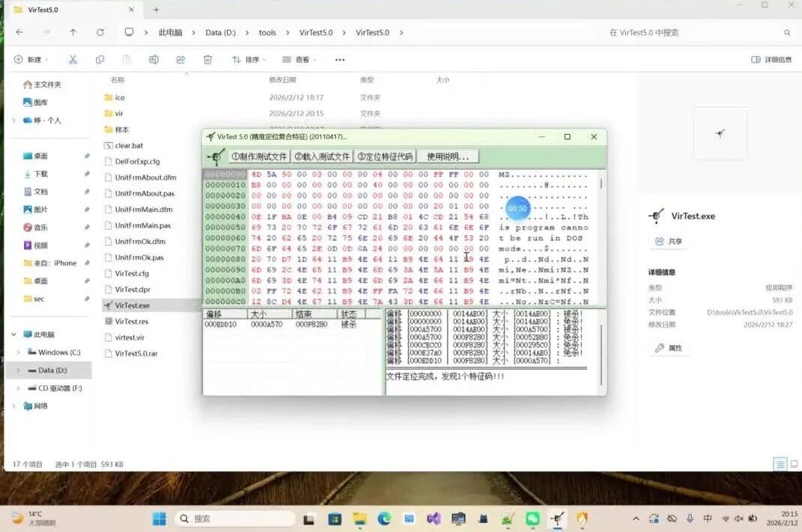The height and width of the screenshot is (532, 802).
Task: Click the Cut scissors icon in Explorer toolbar
Action: [73, 60]
